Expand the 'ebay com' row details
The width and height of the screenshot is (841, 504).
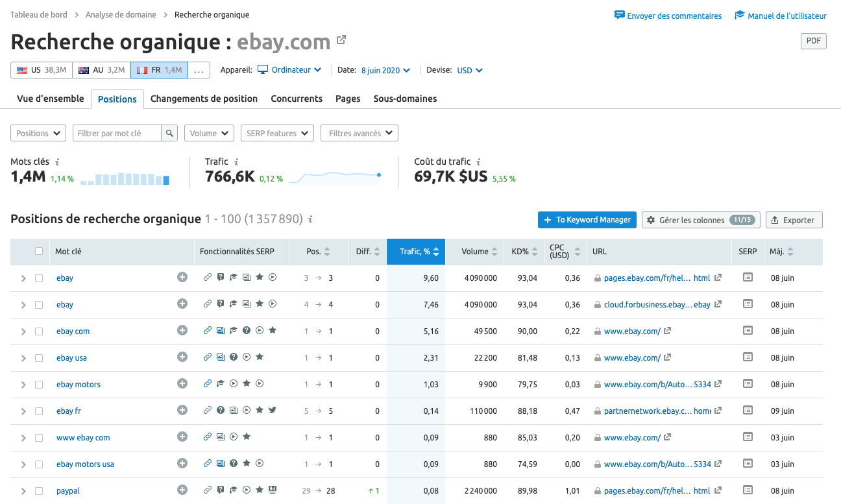[23, 331]
